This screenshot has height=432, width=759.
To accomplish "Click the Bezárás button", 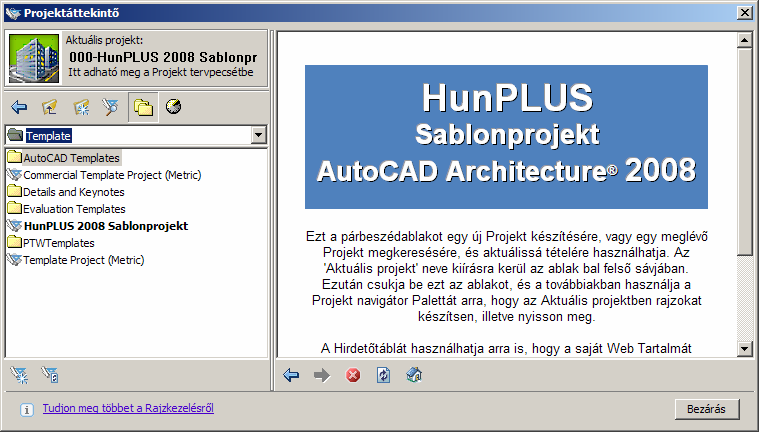I will point(707,409).
